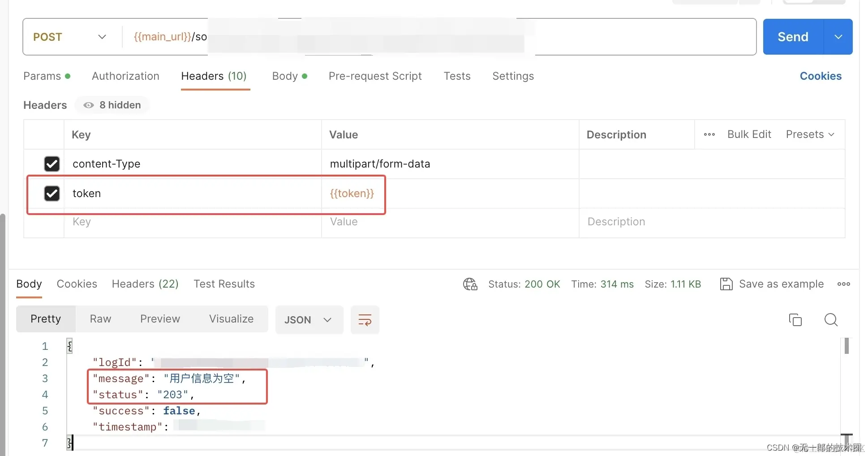Open the Send options dropdown arrow
The image size is (868, 456).
point(838,37)
